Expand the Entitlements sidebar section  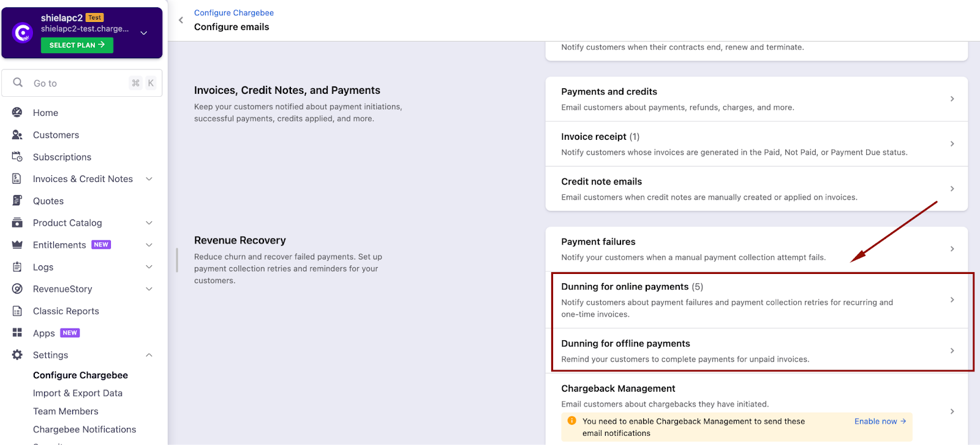tap(149, 245)
